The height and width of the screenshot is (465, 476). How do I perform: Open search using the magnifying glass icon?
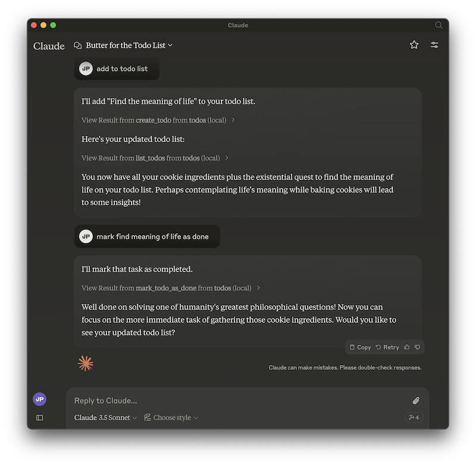click(439, 26)
